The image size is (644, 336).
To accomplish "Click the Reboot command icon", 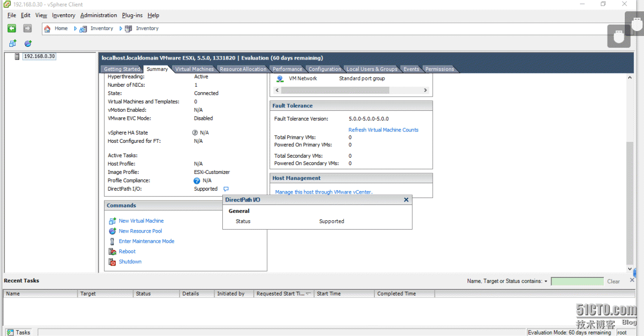I will [112, 251].
